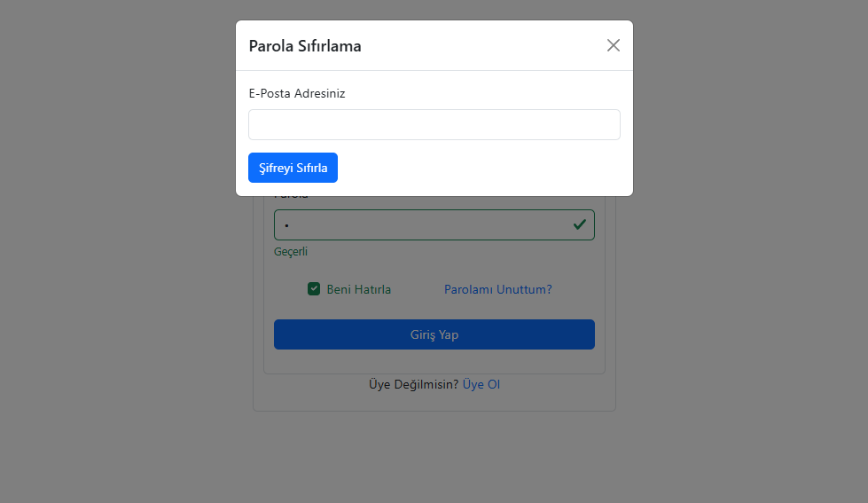This screenshot has width=868, height=503.
Task: Toggle the Beni Hatırla checkbox
Action: point(314,289)
